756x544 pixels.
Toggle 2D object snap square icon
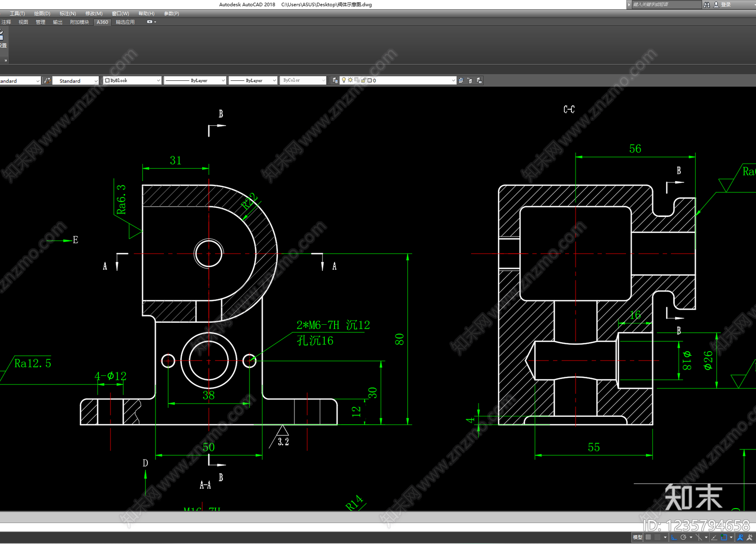(x=724, y=537)
